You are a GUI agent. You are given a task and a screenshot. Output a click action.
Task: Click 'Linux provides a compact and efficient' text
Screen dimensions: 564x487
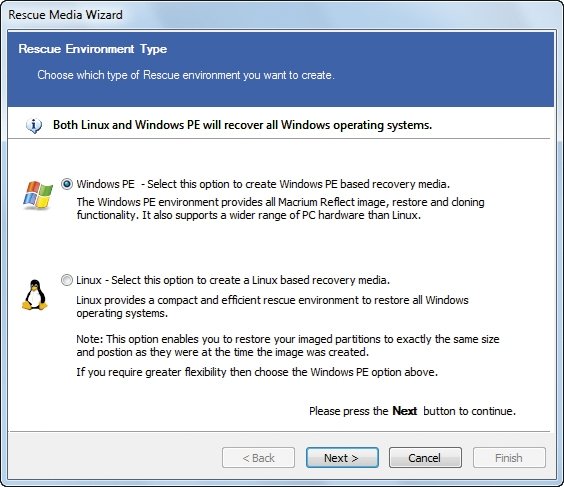(272, 306)
